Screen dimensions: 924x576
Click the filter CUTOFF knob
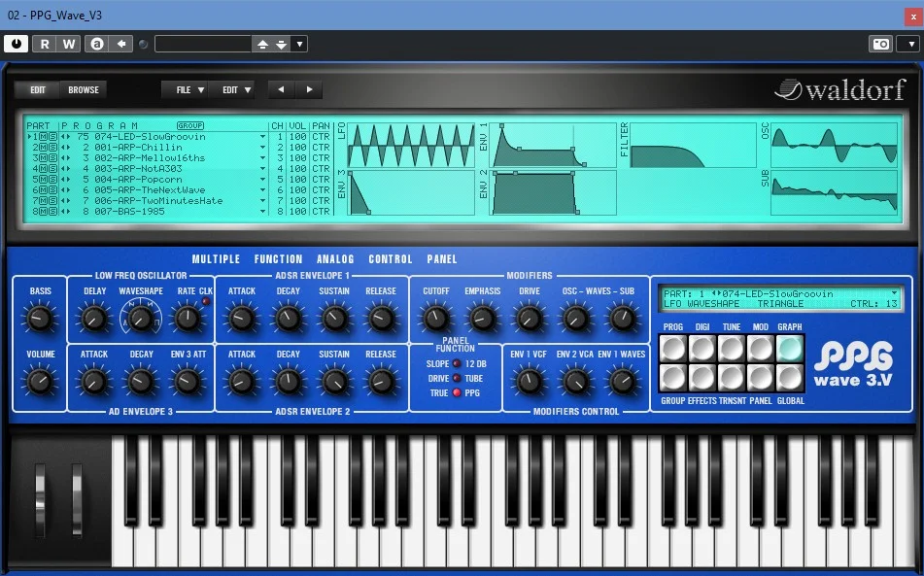pos(435,319)
